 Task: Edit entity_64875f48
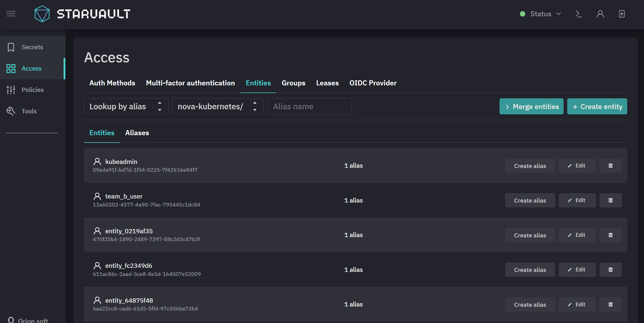pyautogui.click(x=577, y=304)
